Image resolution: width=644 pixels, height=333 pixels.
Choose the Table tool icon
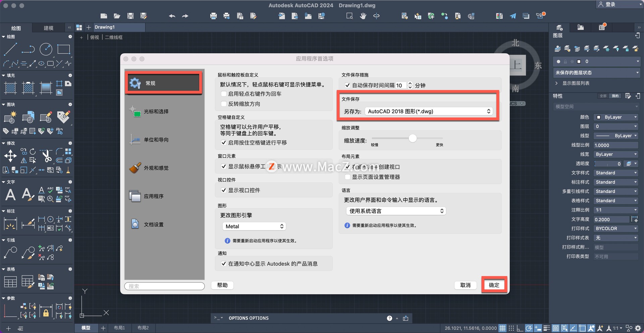[10, 282]
